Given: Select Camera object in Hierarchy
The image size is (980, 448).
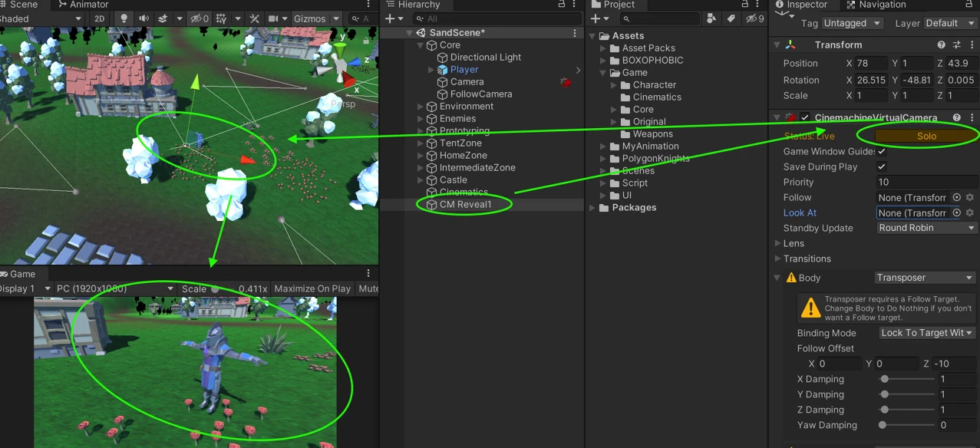Looking at the screenshot, I should point(467,82).
